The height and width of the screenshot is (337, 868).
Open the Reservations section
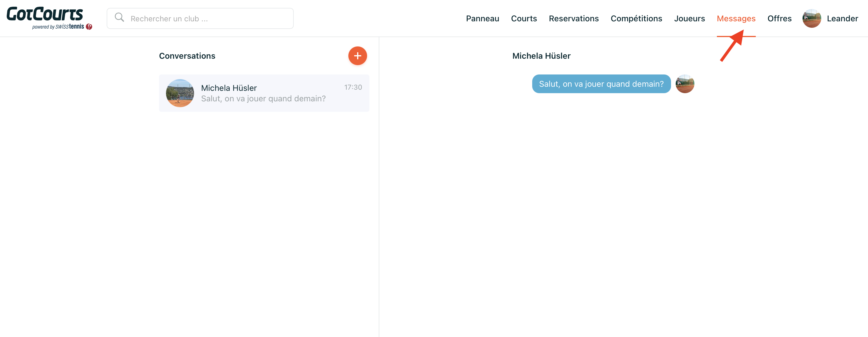(x=573, y=18)
